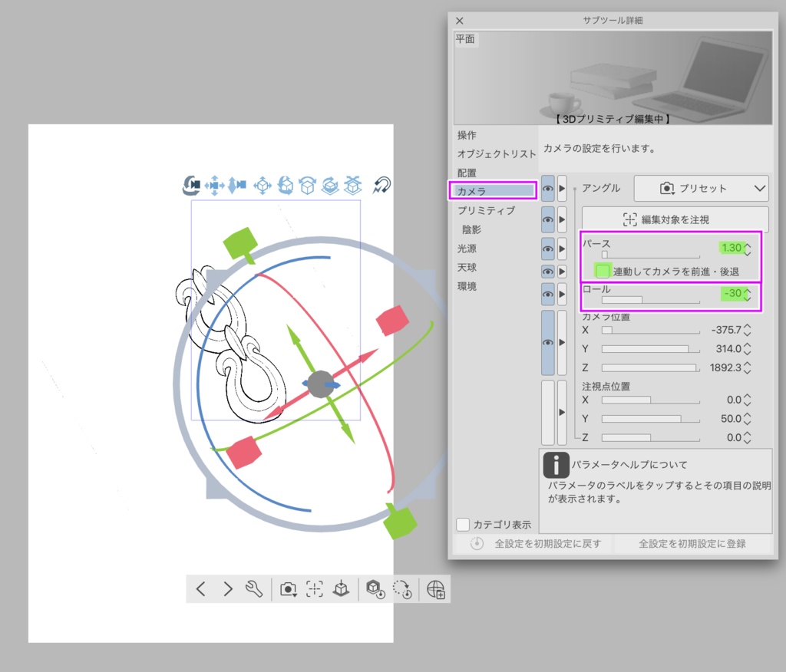
Task: Select the camera pan tool icon
Action: pyautogui.click(x=215, y=185)
